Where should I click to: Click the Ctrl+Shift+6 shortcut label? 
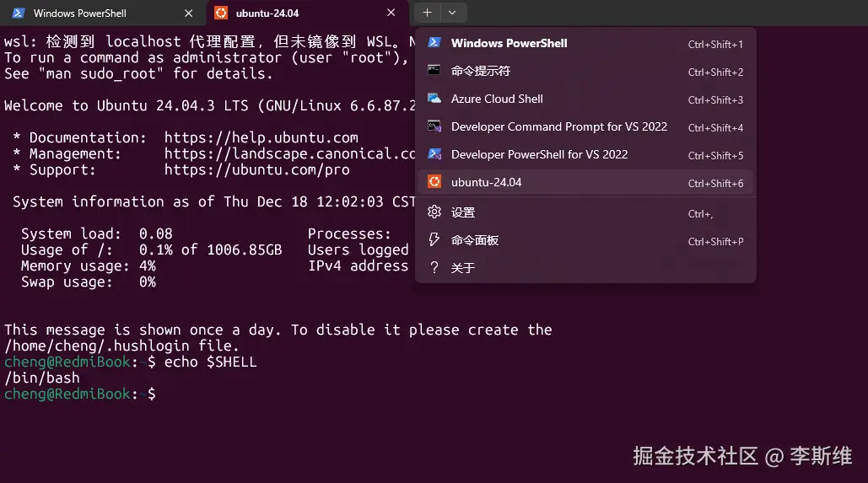click(715, 183)
